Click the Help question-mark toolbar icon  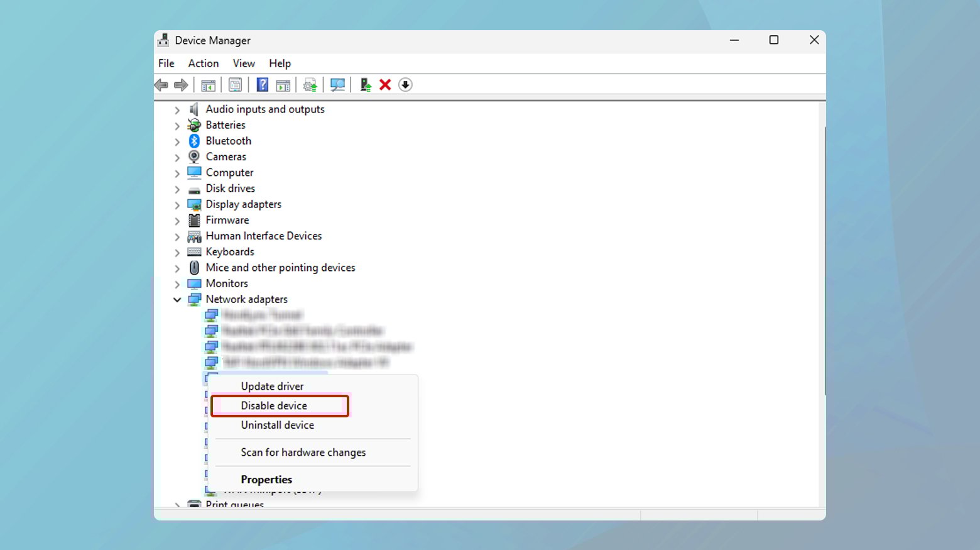click(262, 84)
